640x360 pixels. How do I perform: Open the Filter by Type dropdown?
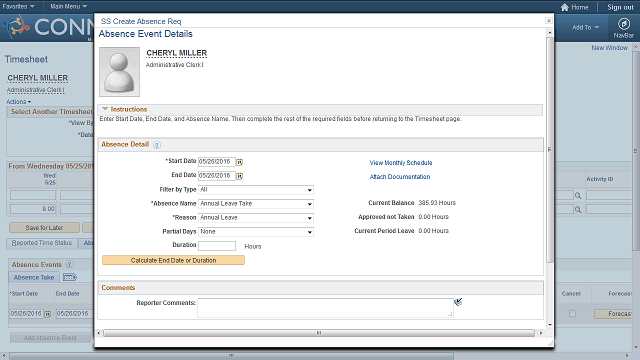tap(256, 190)
